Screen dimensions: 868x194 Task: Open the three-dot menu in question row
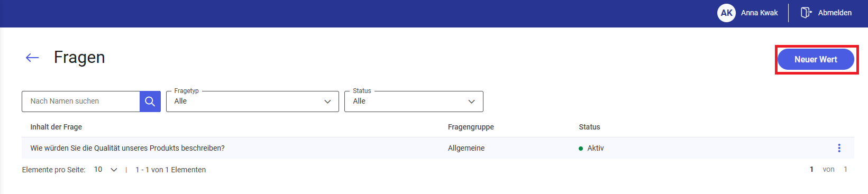coord(839,148)
